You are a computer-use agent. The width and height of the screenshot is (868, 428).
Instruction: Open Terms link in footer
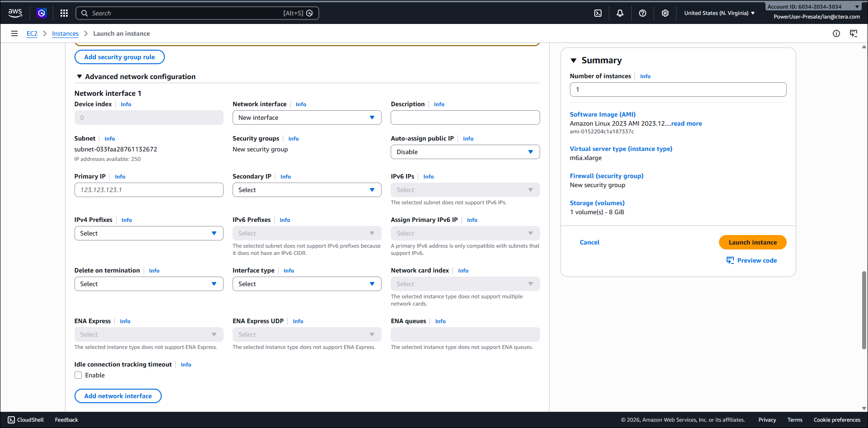coord(795,420)
